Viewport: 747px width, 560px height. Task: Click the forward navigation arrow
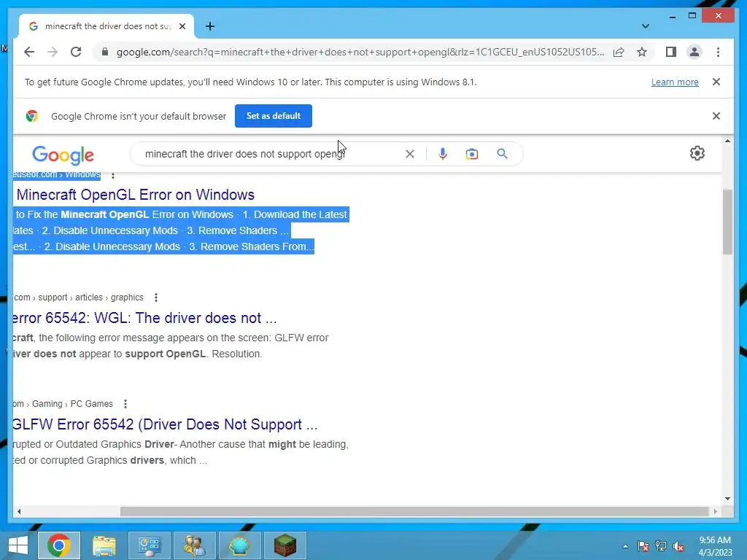(53, 52)
